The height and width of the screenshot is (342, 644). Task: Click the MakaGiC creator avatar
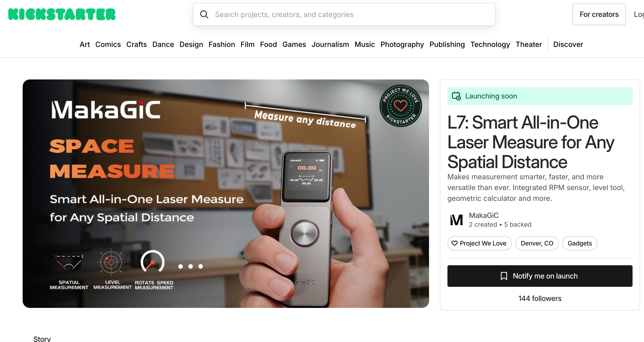[x=456, y=220]
